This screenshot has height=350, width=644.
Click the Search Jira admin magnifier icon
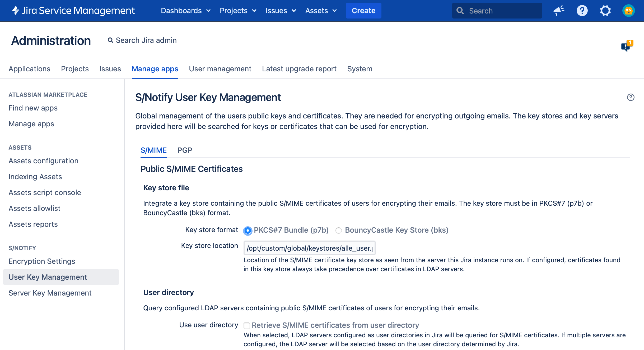tap(111, 40)
